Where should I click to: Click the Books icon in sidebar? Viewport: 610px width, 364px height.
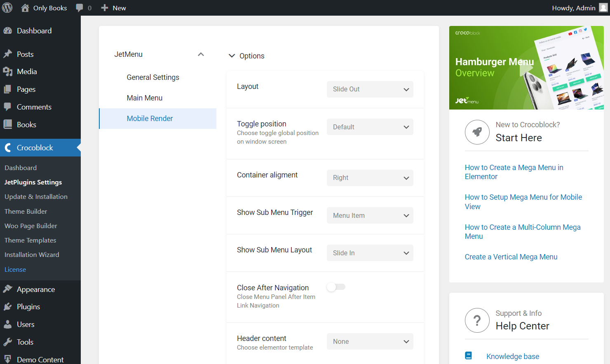(7, 124)
